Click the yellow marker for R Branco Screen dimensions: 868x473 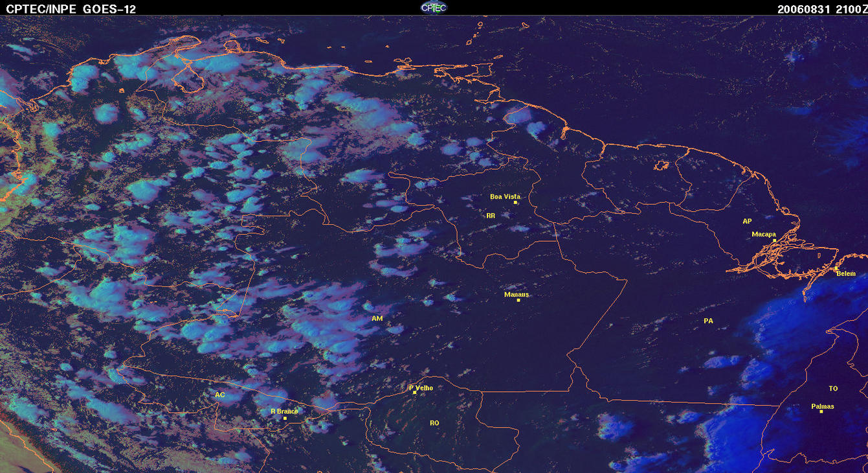(x=285, y=418)
